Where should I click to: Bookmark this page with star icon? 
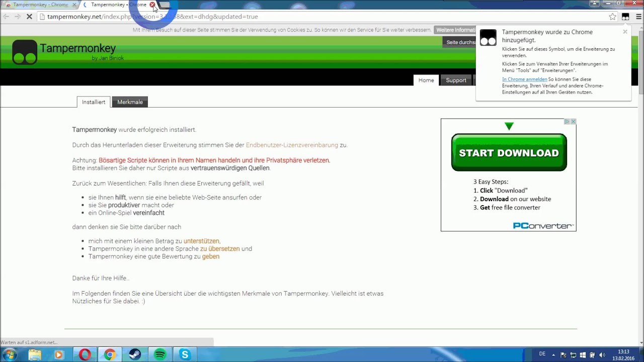[612, 17]
